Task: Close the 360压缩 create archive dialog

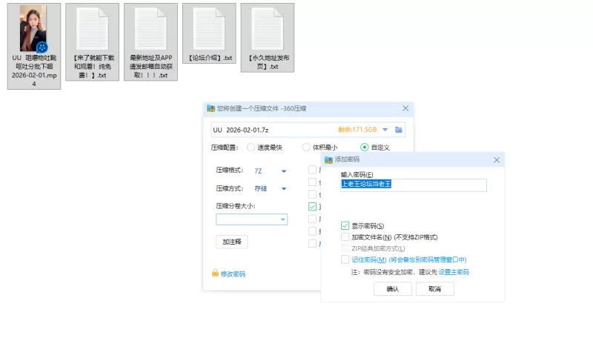Action: pos(405,108)
